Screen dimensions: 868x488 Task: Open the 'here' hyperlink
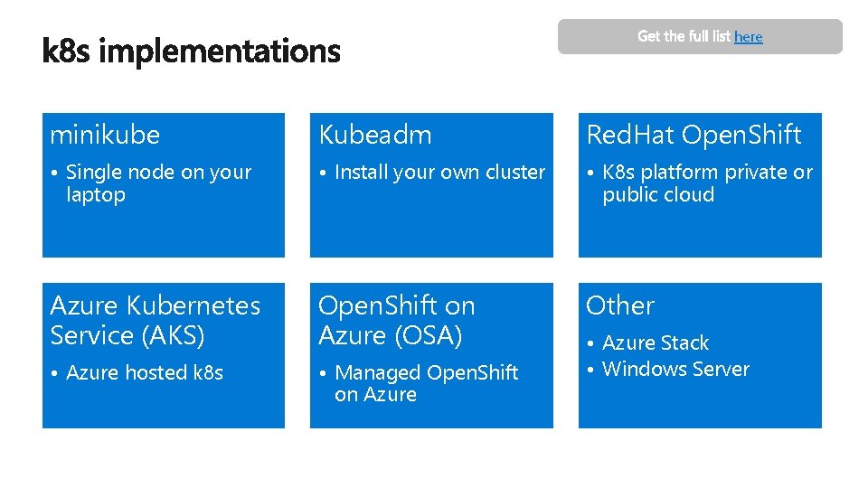pyautogui.click(x=748, y=36)
